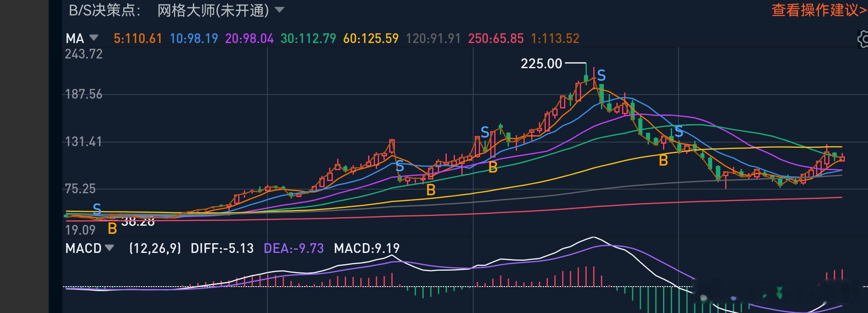Open 查看操作建议 link

click(x=819, y=10)
